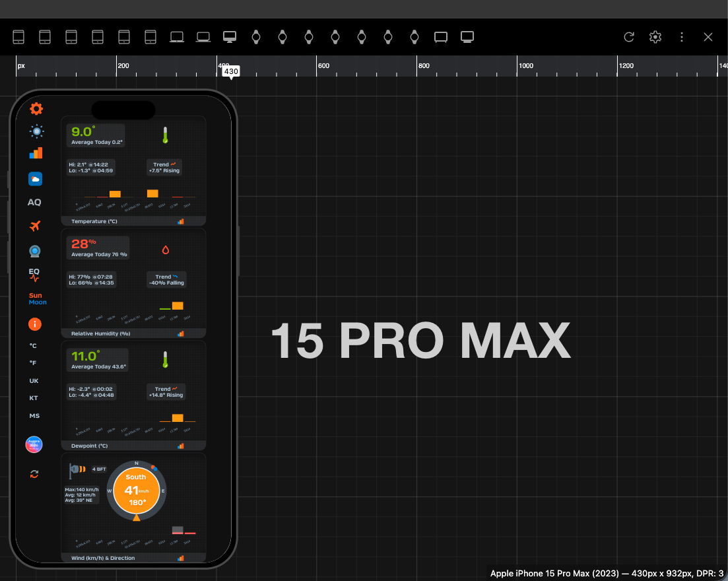Open the orange settings gear in phone sidebar

click(36, 109)
